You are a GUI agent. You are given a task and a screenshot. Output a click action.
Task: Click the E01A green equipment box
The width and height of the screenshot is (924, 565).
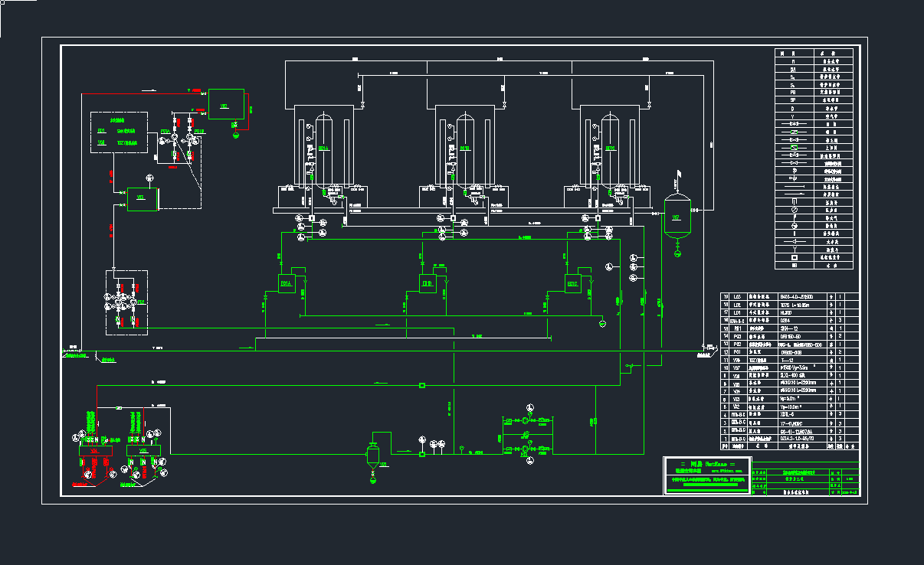tap(287, 284)
